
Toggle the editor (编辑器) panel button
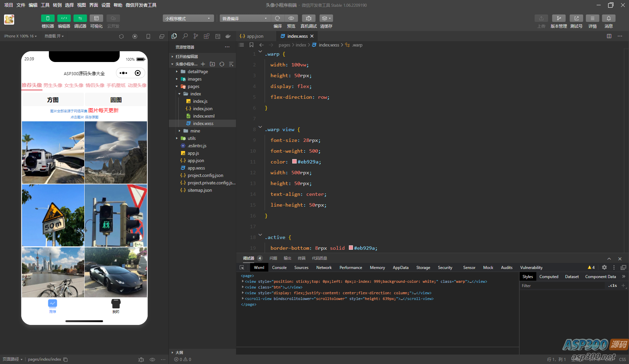pyautogui.click(x=64, y=19)
